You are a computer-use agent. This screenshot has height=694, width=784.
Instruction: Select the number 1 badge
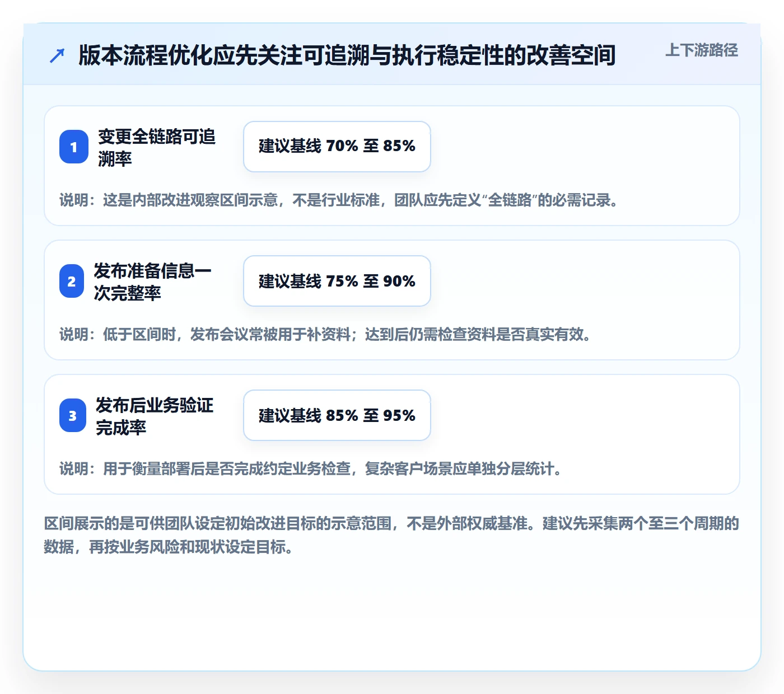(74, 147)
